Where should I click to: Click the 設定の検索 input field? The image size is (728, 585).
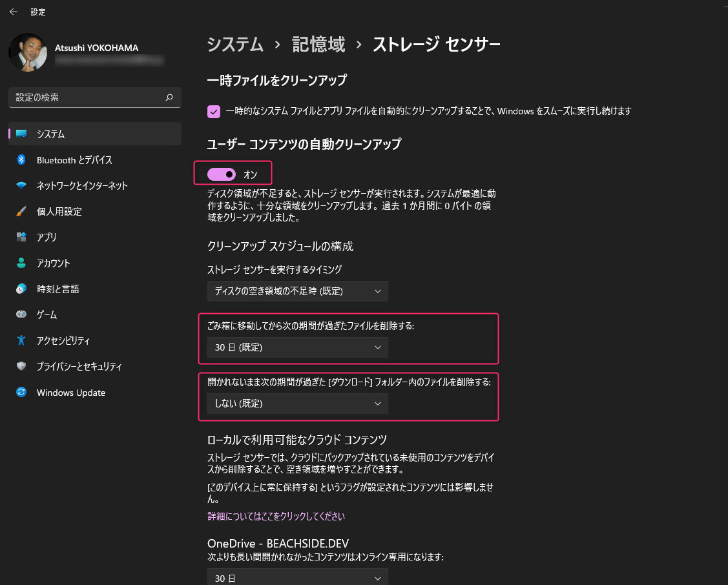coord(95,97)
